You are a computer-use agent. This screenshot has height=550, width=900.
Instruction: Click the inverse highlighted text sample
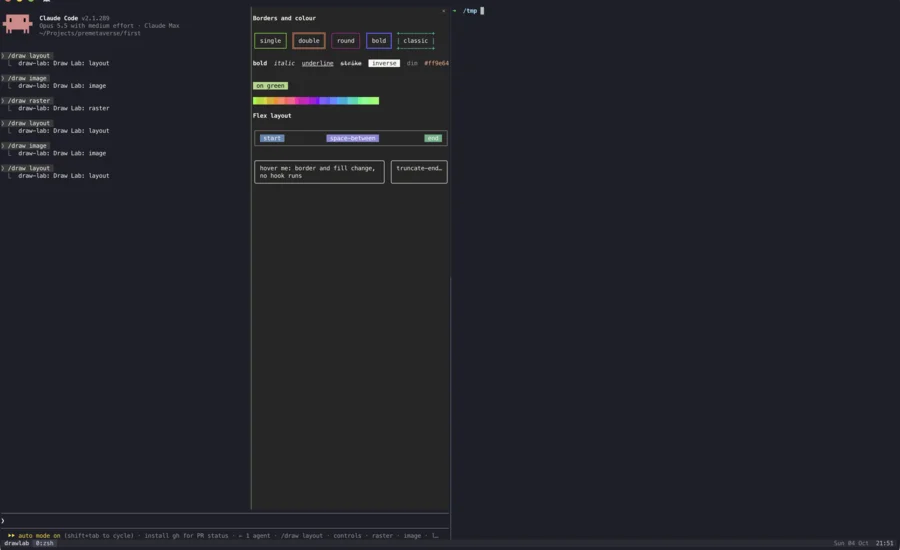[384, 63]
